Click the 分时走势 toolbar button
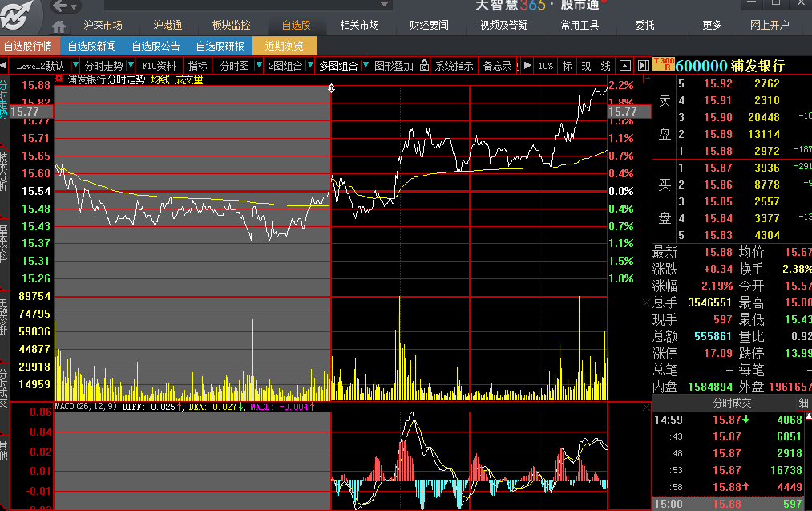812x511 pixels. [104, 66]
